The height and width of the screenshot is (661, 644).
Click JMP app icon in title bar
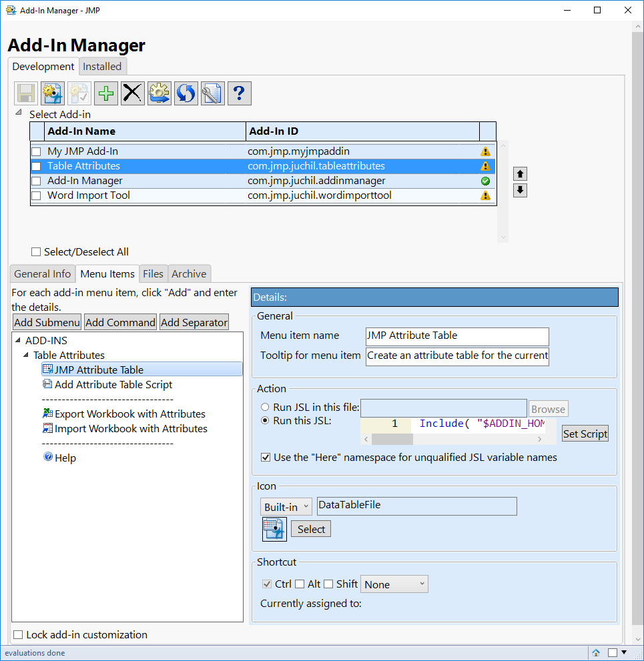click(11, 10)
